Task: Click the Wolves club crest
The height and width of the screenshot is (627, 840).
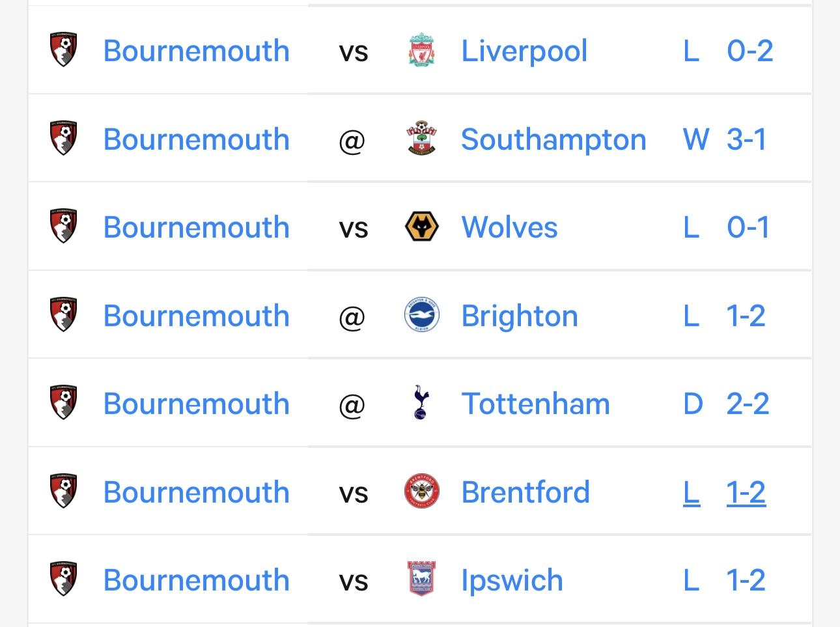Action: pos(421,227)
